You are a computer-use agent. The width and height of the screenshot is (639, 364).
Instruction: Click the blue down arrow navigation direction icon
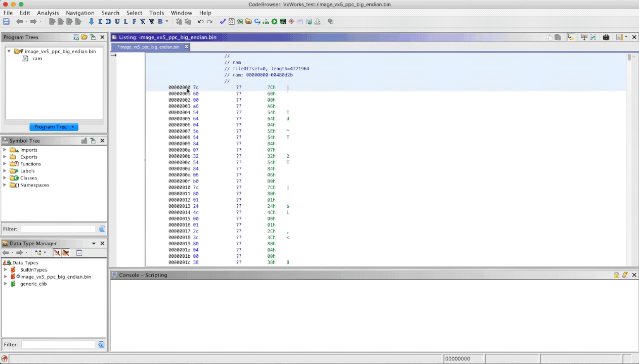coord(92,22)
